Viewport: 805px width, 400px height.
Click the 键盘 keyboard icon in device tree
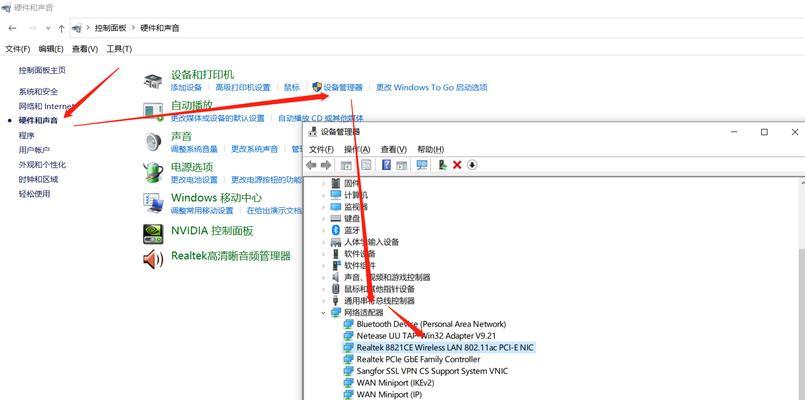click(x=336, y=218)
